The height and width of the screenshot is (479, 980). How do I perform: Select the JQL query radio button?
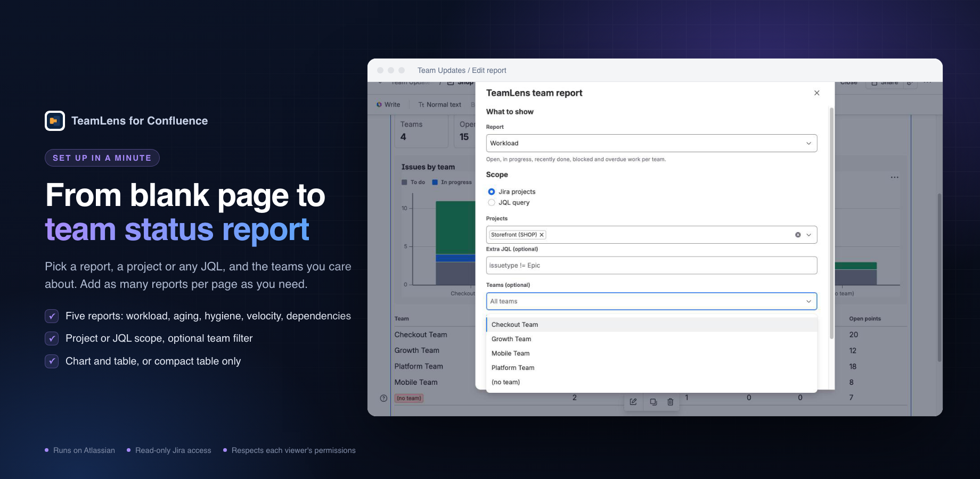coord(491,202)
